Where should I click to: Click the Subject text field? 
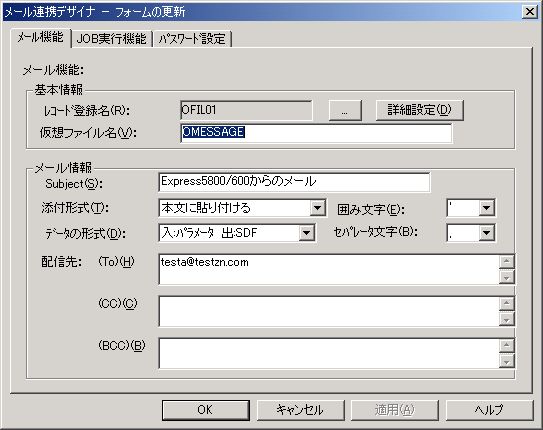pos(294,182)
